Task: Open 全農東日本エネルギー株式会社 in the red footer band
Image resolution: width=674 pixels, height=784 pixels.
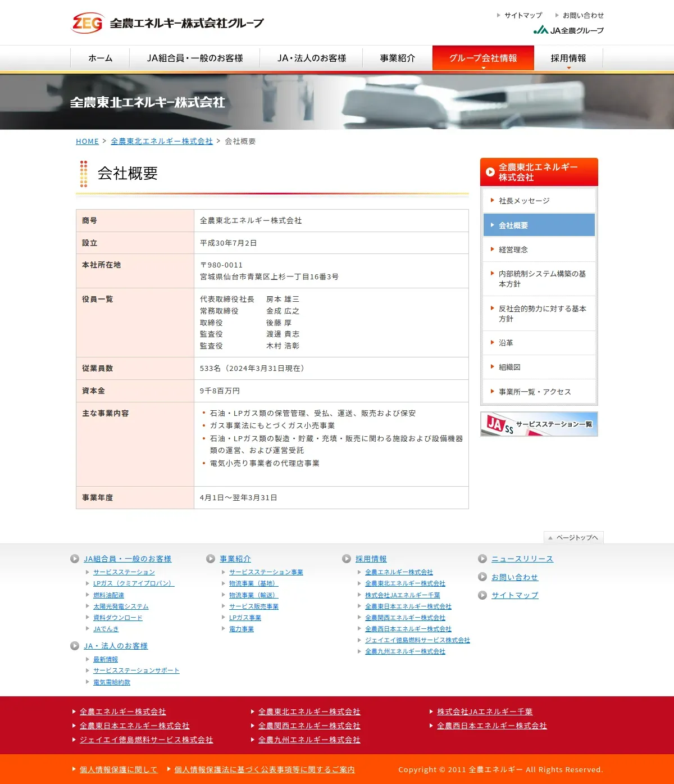Action: (135, 726)
